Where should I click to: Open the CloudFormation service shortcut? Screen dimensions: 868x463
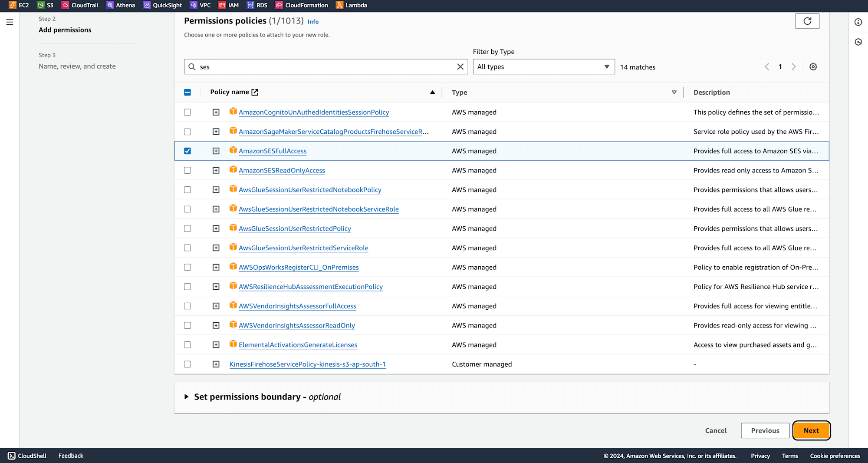coord(302,5)
